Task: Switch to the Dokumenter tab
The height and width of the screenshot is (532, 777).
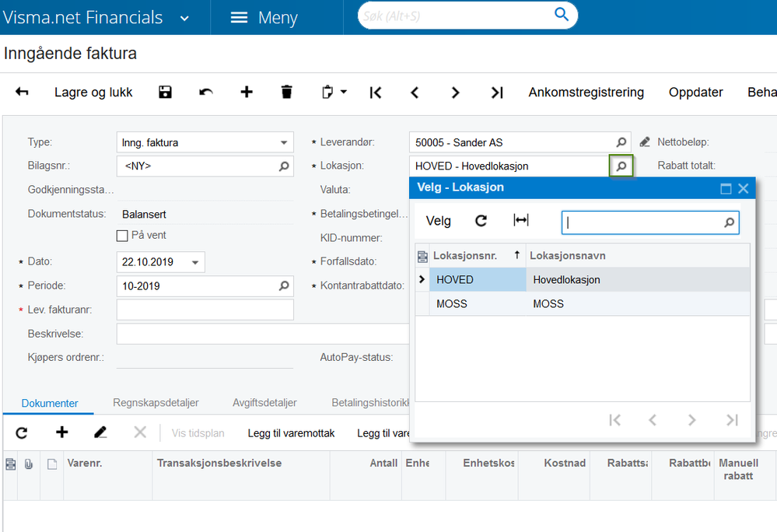Action: click(50, 403)
